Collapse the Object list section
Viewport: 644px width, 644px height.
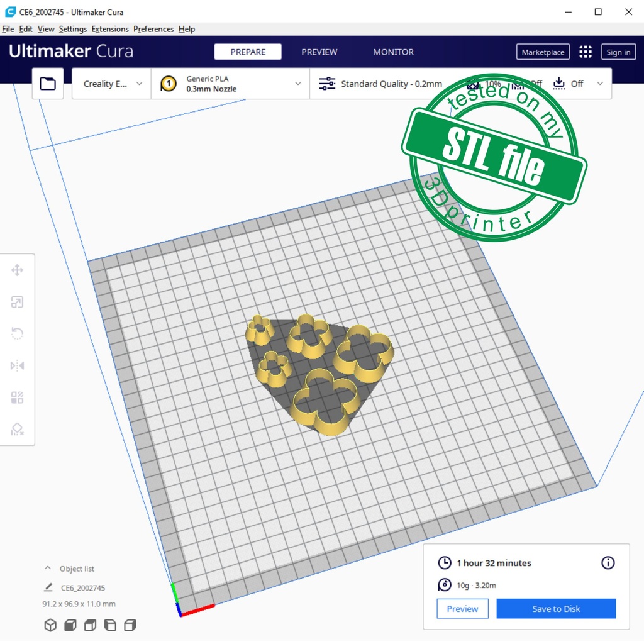(48, 569)
